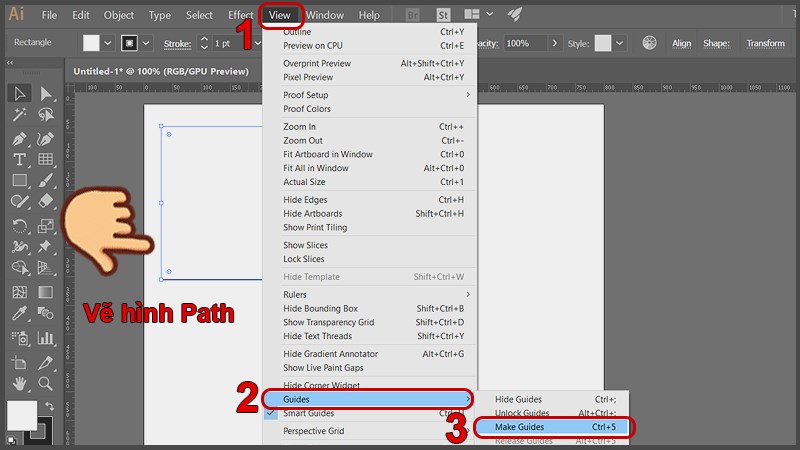This screenshot has height=450, width=800.
Task: Select the Rotate tool
Action: tap(19, 226)
